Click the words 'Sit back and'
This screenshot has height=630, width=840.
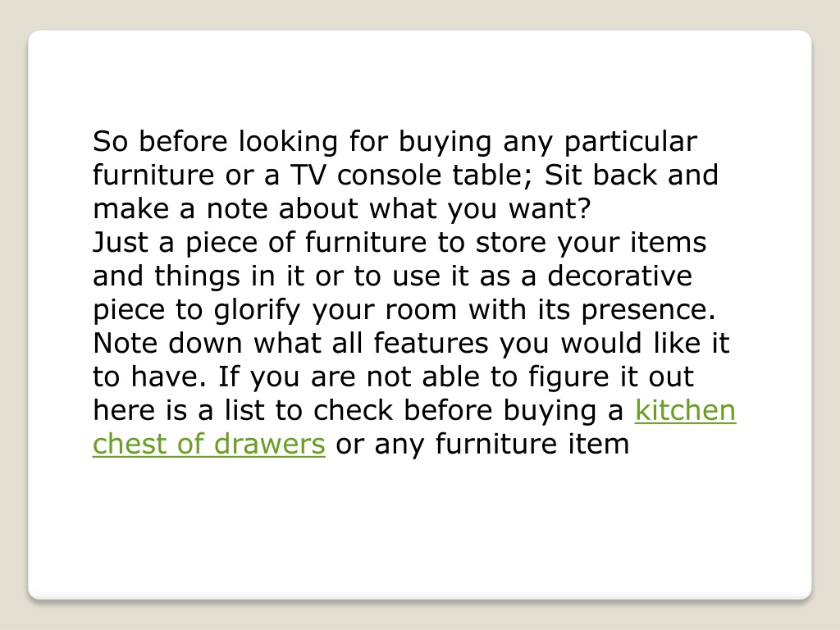tap(632, 176)
